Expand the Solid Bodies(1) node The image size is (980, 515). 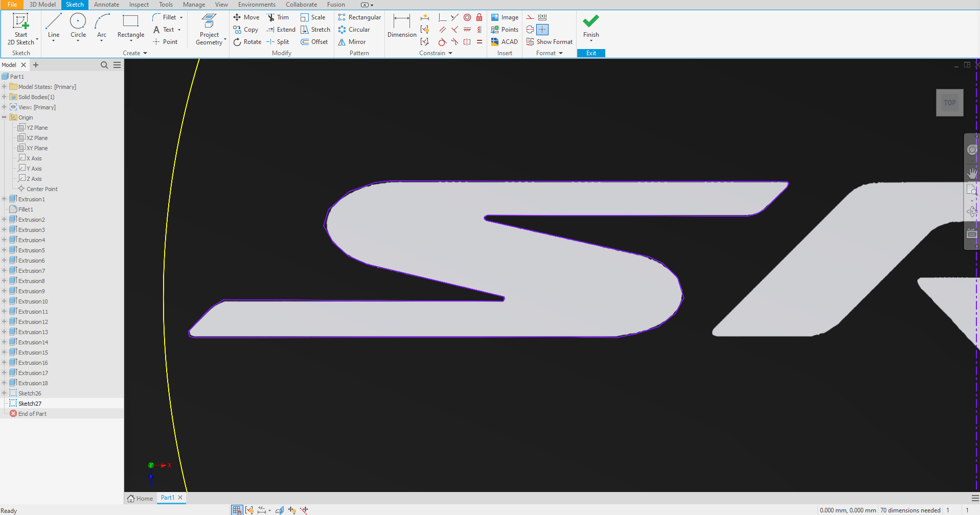(4, 97)
